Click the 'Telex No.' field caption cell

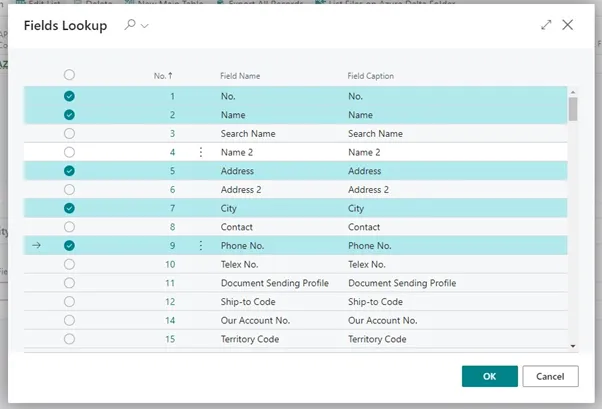point(367,264)
